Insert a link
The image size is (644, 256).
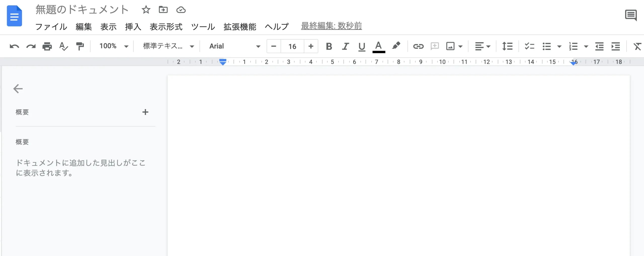(418, 46)
